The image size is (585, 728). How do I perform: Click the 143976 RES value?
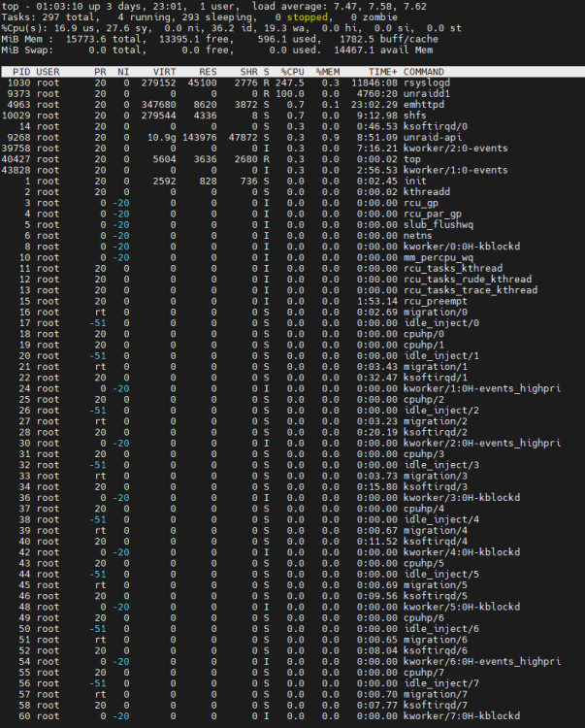click(x=199, y=138)
